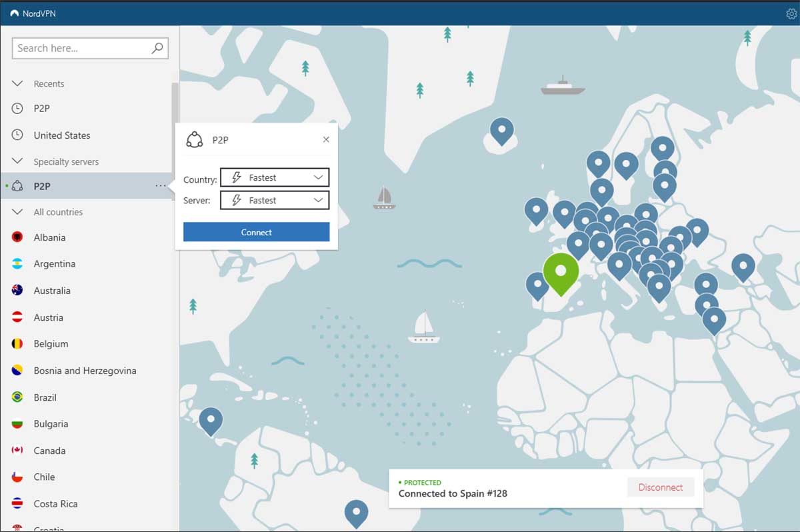This screenshot has width=800, height=532.
Task: Click the Iceland map pin
Action: coord(502,131)
